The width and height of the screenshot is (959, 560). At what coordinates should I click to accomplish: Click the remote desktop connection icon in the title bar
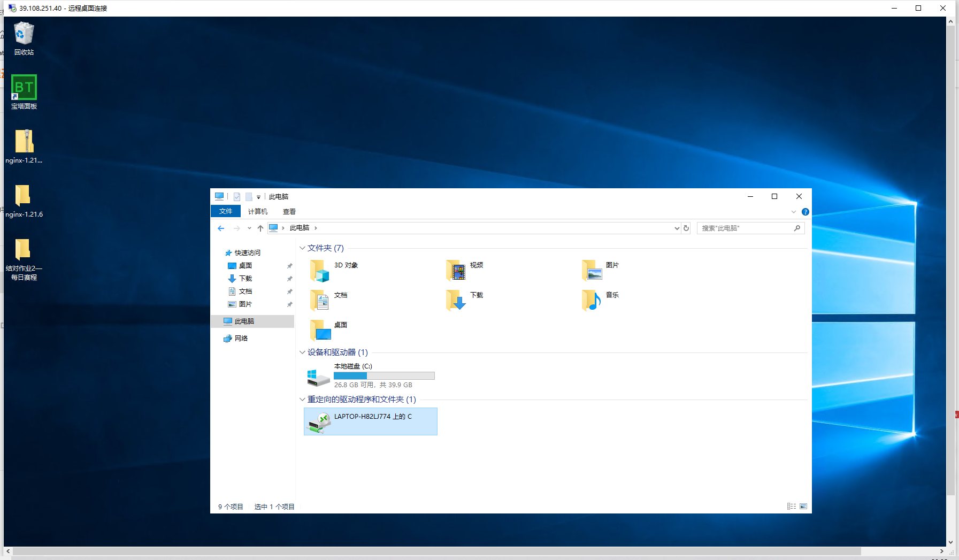(12, 8)
